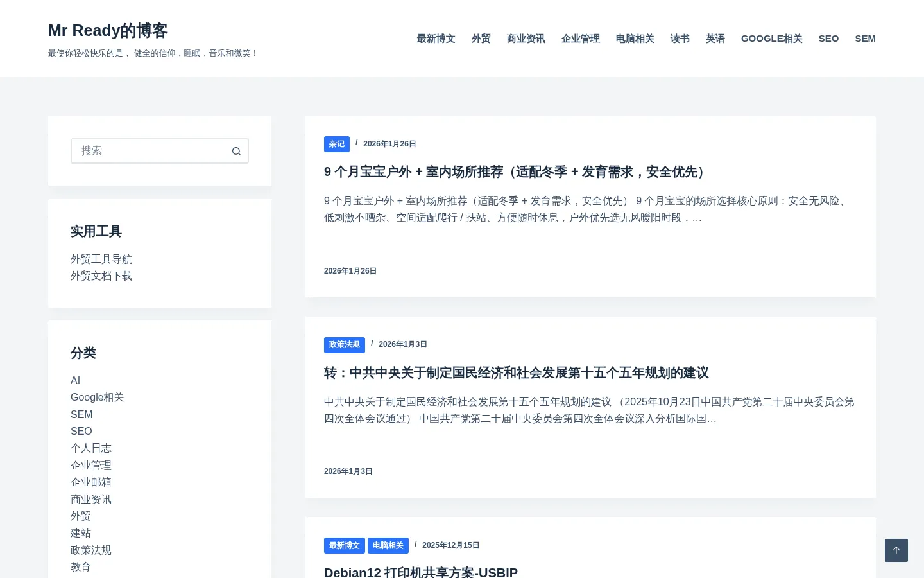Go to the 外贸 navigation menu item
Image resolution: width=924 pixels, height=578 pixels.
[481, 39]
